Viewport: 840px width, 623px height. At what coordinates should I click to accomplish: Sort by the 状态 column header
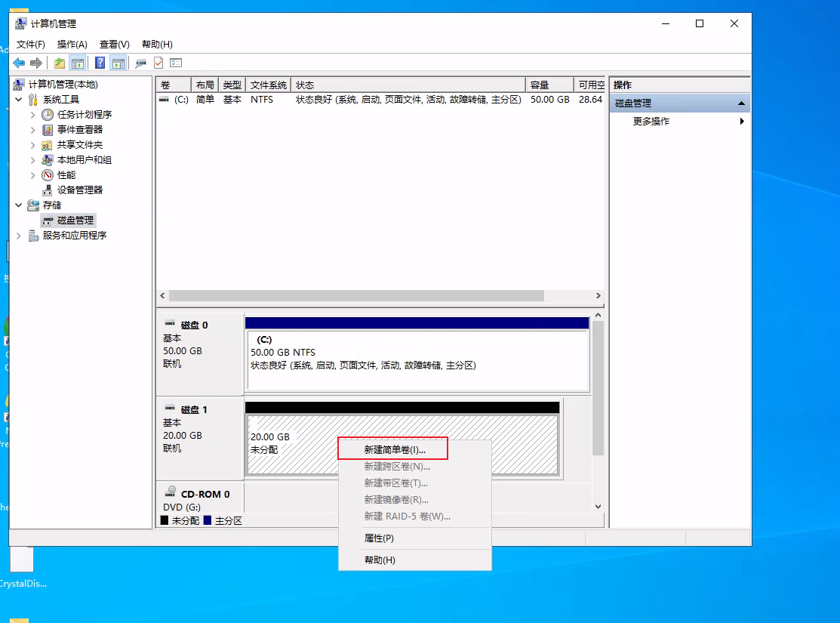[x=408, y=85]
